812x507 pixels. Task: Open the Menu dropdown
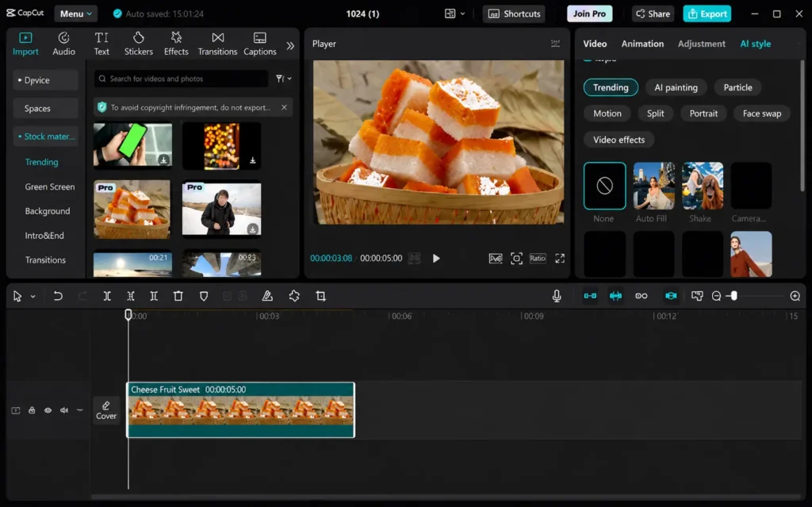[75, 13]
